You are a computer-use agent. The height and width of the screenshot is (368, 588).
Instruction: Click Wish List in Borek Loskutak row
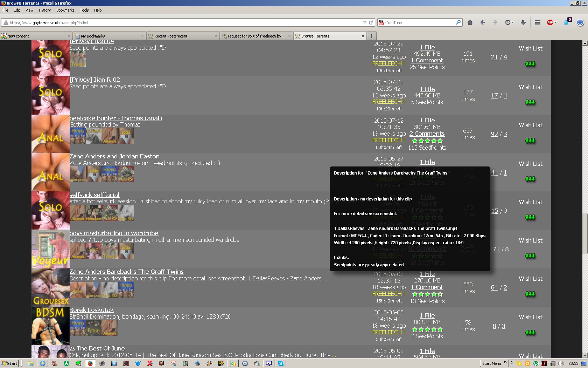click(530, 317)
